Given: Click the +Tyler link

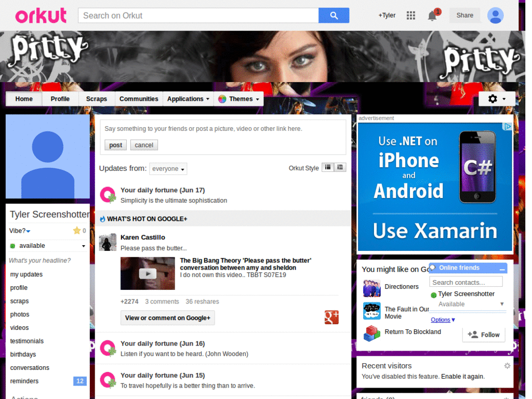Looking at the screenshot, I should coord(387,15).
